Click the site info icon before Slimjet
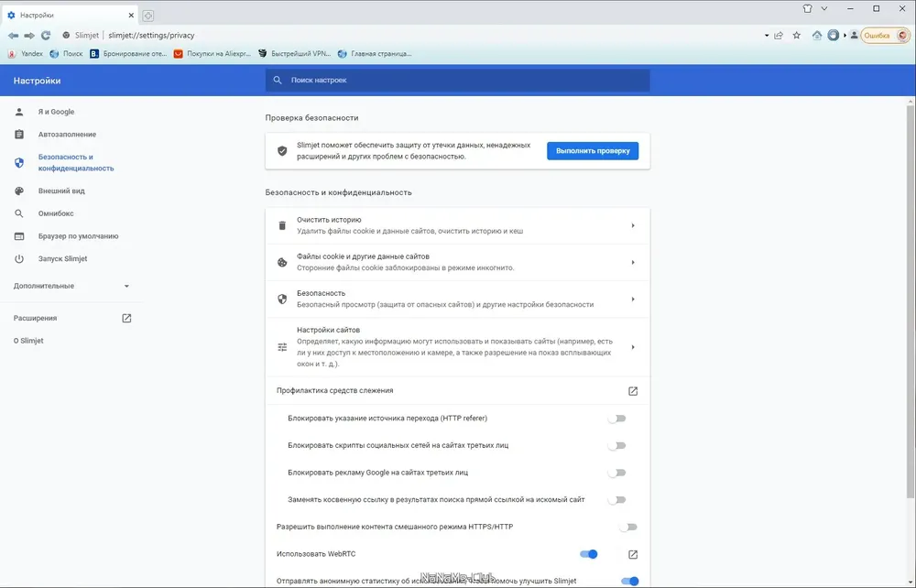Image resolution: width=916 pixels, height=588 pixels. click(66, 36)
